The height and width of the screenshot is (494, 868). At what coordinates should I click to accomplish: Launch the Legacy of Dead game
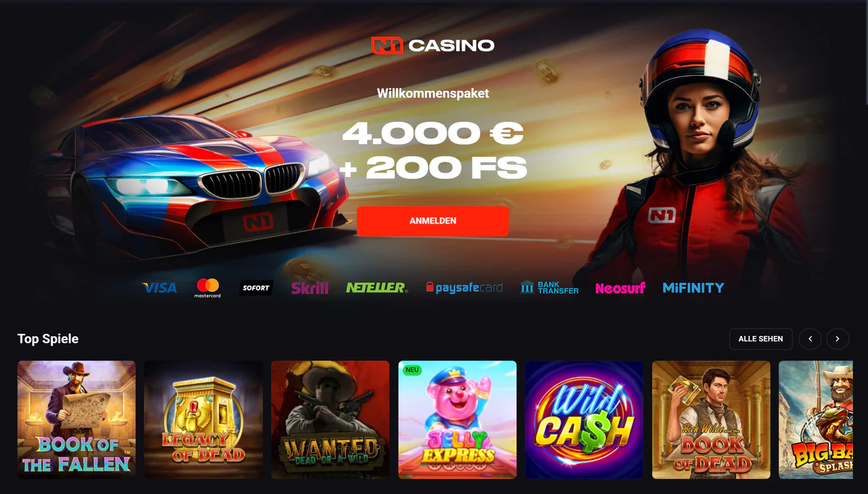coord(203,420)
